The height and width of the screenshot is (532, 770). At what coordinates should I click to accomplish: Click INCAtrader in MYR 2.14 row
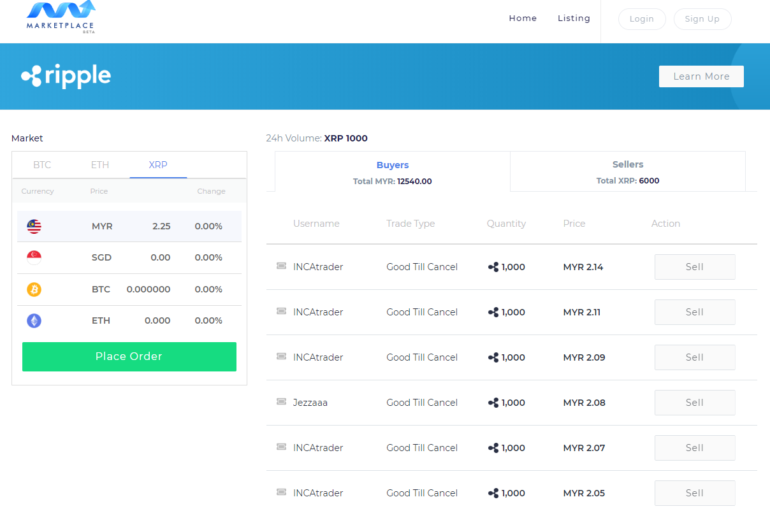pyautogui.click(x=318, y=267)
